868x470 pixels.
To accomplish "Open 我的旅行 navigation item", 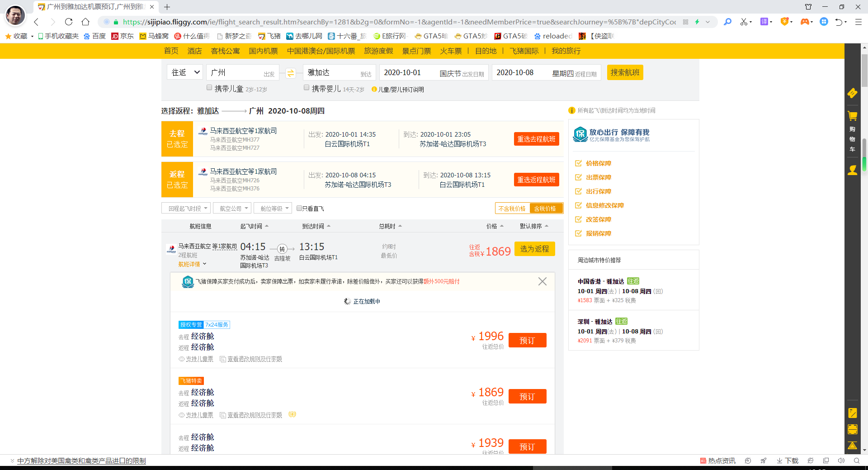I will [x=566, y=51].
